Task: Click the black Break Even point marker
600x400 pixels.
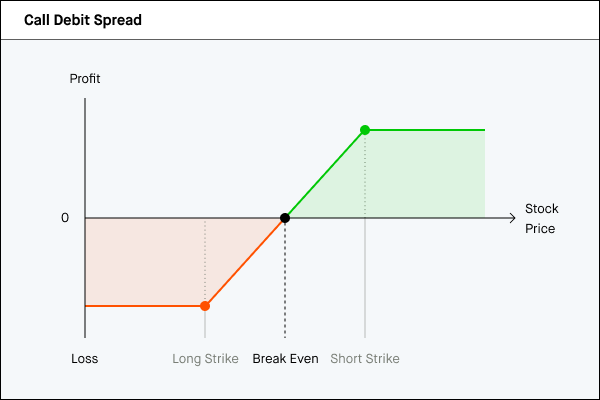Action: tap(285, 218)
